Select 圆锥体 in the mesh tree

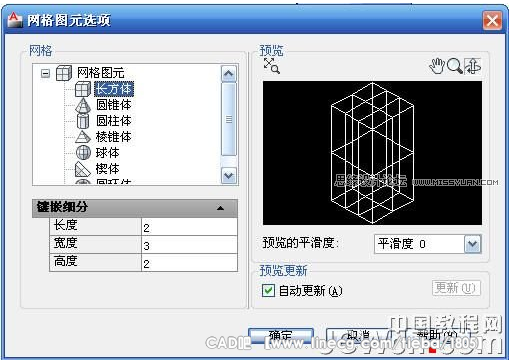(114, 105)
